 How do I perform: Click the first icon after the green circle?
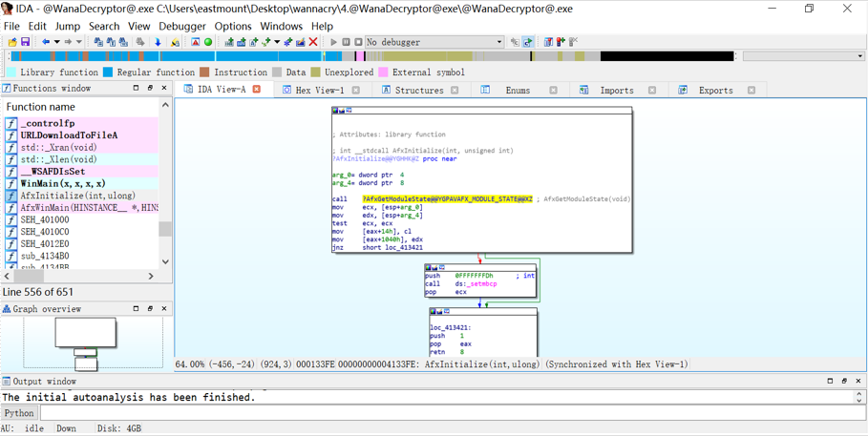pyautogui.click(x=228, y=42)
